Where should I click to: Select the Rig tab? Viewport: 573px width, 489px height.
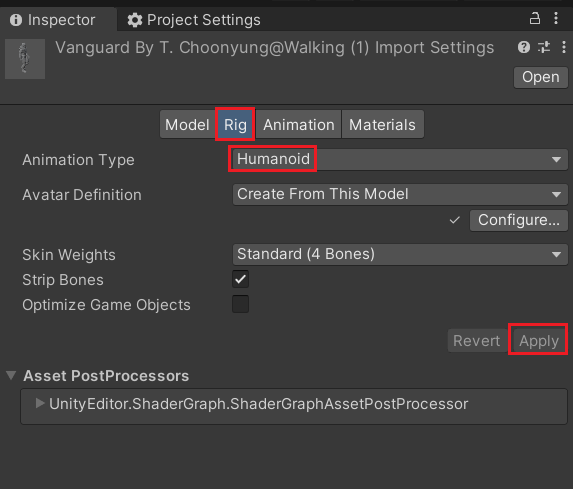235,125
